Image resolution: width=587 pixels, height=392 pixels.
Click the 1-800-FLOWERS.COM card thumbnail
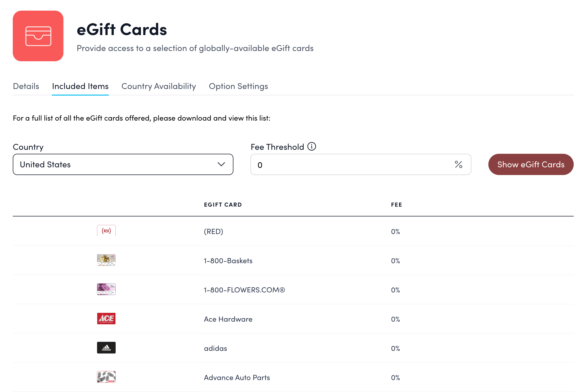coord(106,289)
